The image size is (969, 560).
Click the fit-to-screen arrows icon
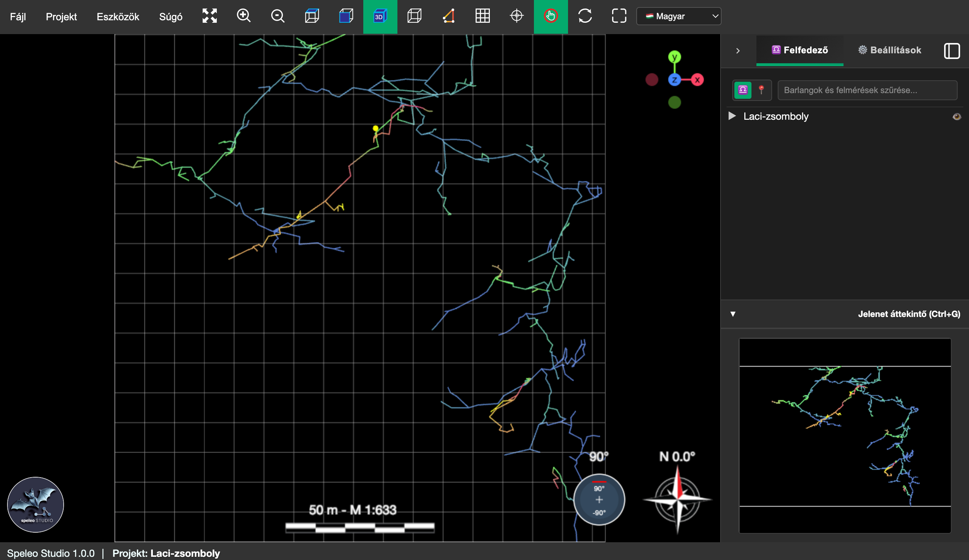(x=210, y=16)
